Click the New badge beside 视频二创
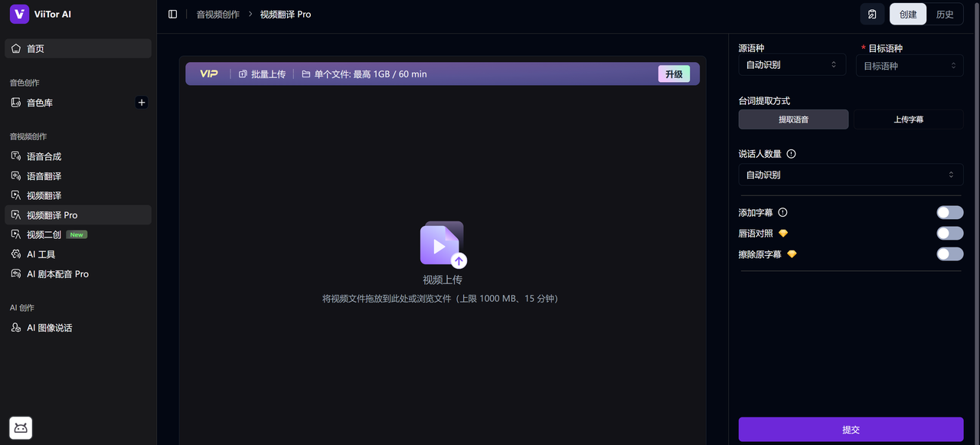 [76, 235]
